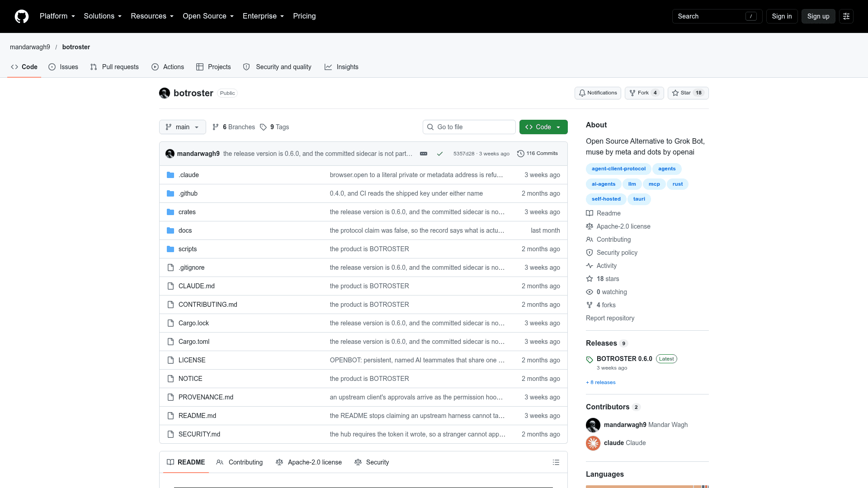Switch to the Issues tab
This screenshot has width=868, height=488.
(x=63, y=67)
